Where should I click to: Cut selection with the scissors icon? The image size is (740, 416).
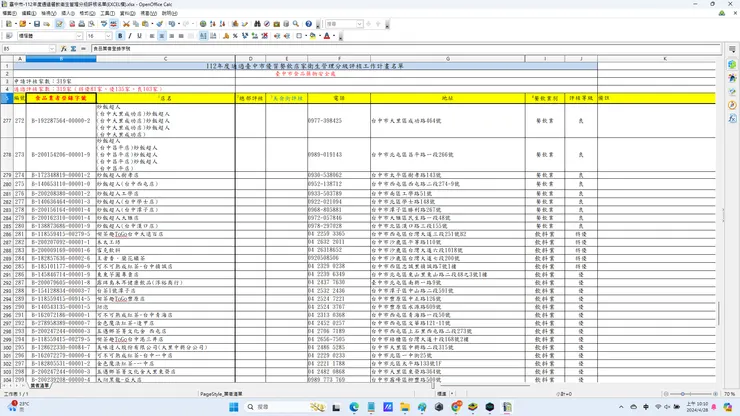click(x=126, y=24)
